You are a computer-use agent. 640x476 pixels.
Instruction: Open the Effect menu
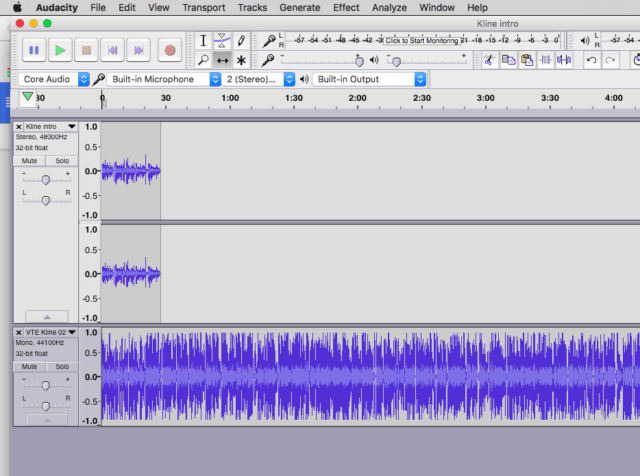pyautogui.click(x=346, y=8)
